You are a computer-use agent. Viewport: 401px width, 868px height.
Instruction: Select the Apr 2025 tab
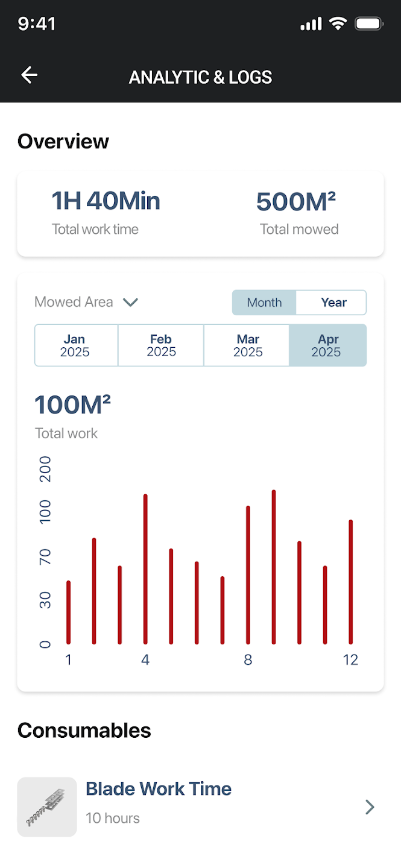[x=327, y=345]
